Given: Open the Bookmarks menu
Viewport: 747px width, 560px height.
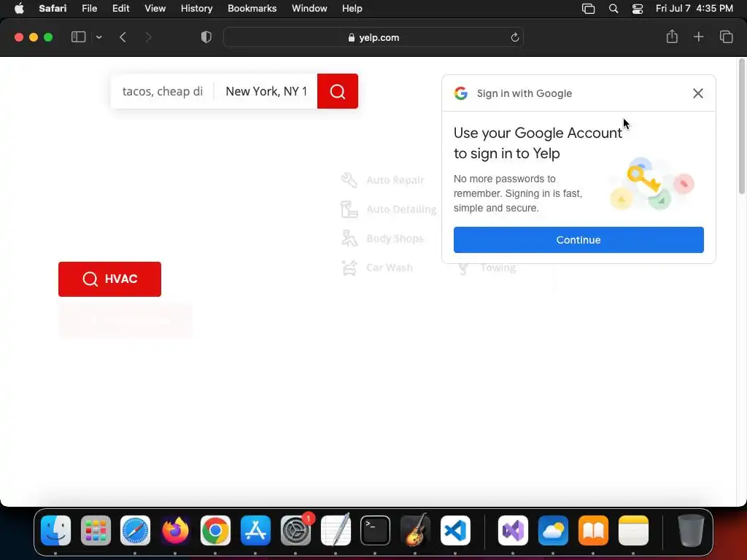Looking at the screenshot, I should coord(252,8).
